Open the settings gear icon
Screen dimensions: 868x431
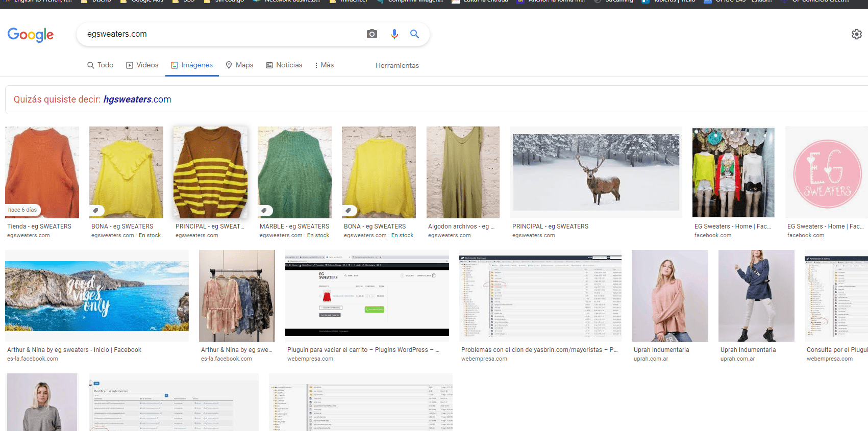(x=857, y=34)
